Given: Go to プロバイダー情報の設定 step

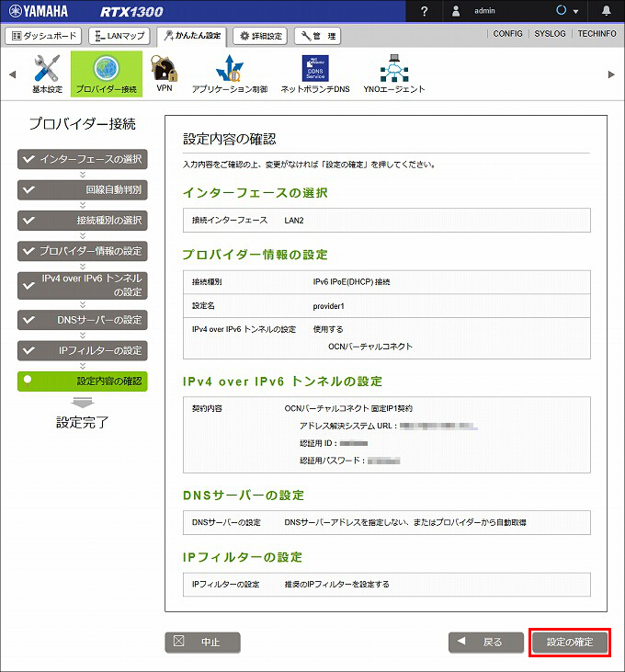Looking at the screenshot, I should (x=82, y=251).
